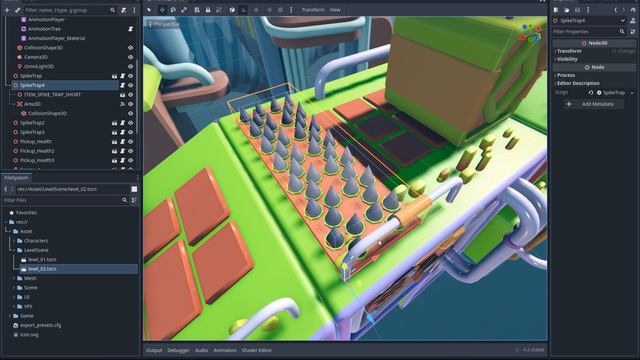This screenshot has width=640, height=360.
Task: Open Inspector extra options three-dot menu
Action: tap(588, 10)
